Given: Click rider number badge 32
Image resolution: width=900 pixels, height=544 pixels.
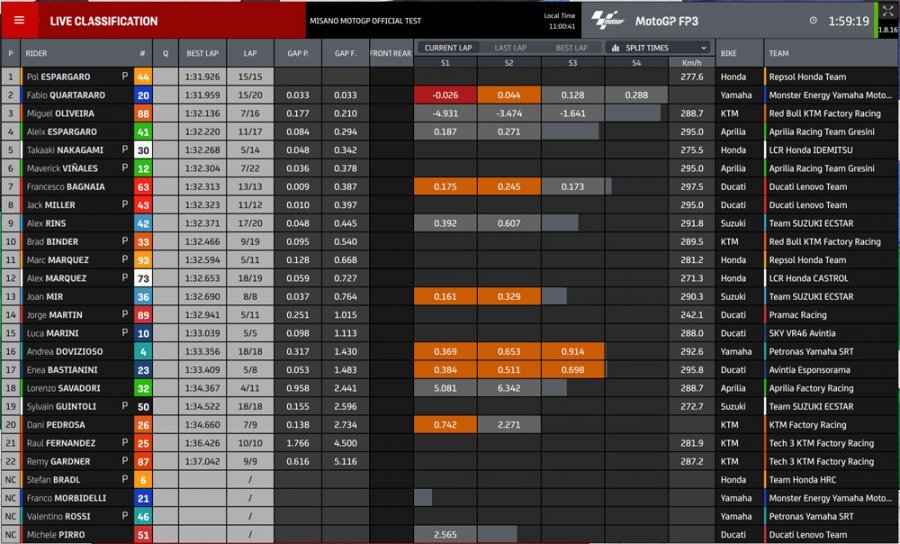Looking at the screenshot, I should (143, 388).
